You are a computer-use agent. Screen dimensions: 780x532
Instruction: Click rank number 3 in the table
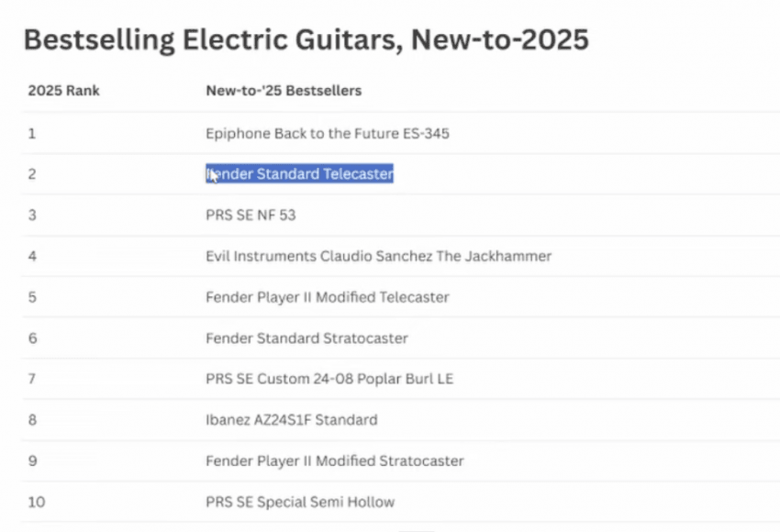click(32, 216)
